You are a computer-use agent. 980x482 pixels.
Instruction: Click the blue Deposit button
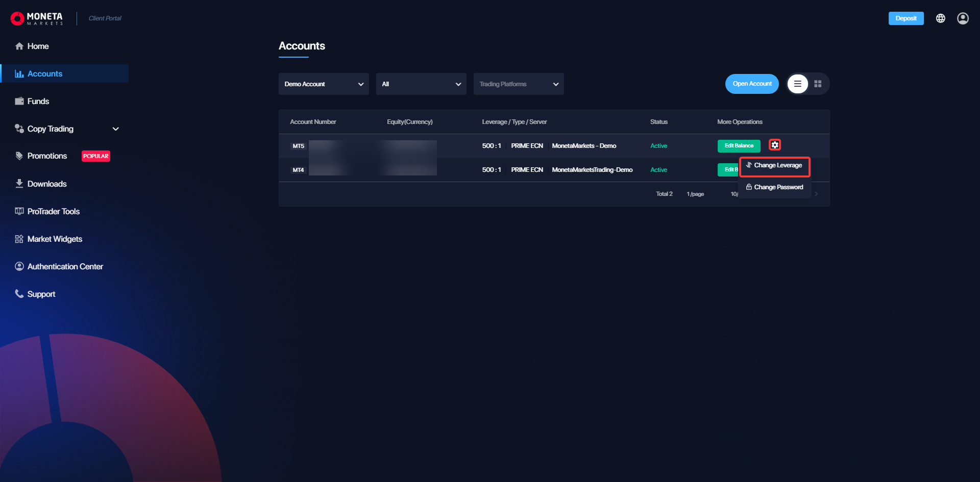point(906,18)
